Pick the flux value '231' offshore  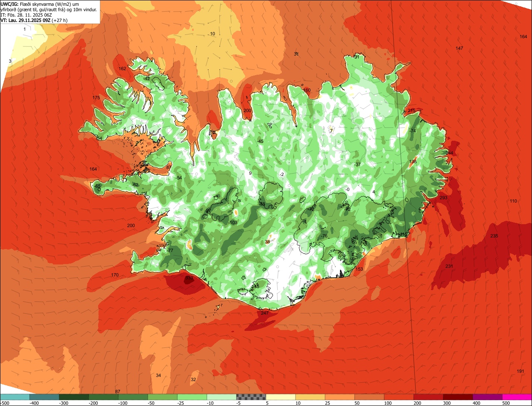coord(449,266)
